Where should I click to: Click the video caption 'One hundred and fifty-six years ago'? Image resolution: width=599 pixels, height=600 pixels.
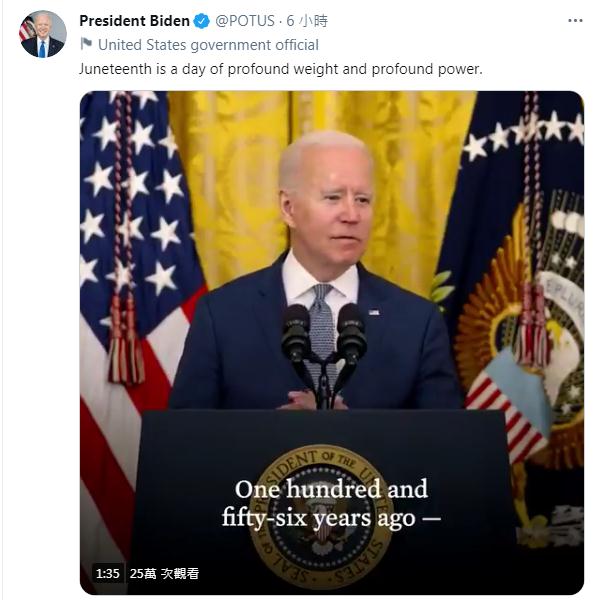(x=331, y=503)
